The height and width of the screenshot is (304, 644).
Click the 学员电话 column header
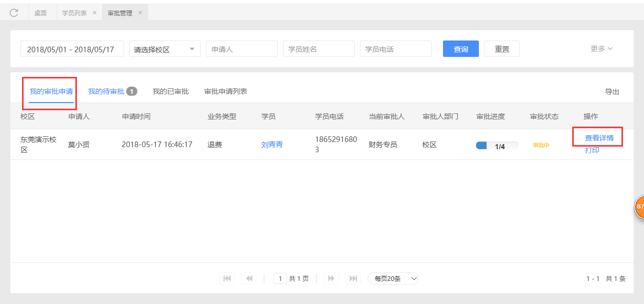point(330,116)
